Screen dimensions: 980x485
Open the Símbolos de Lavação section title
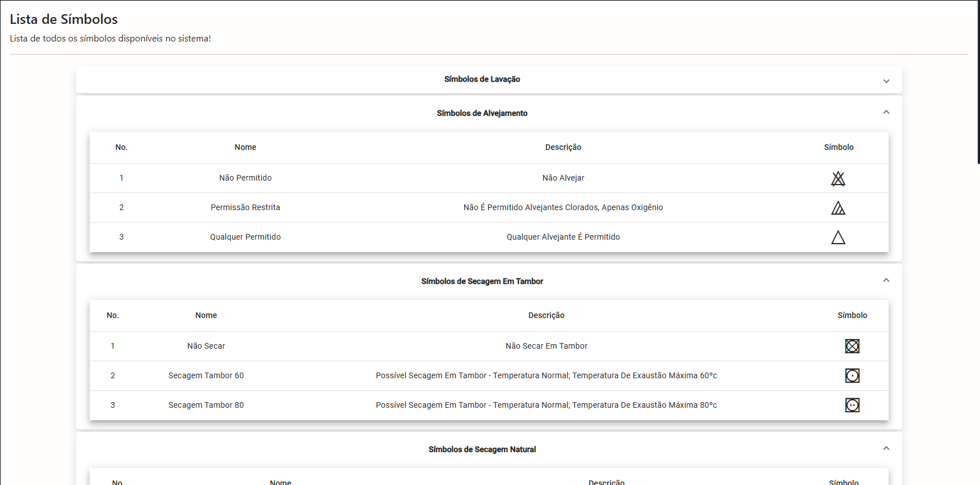coord(482,80)
